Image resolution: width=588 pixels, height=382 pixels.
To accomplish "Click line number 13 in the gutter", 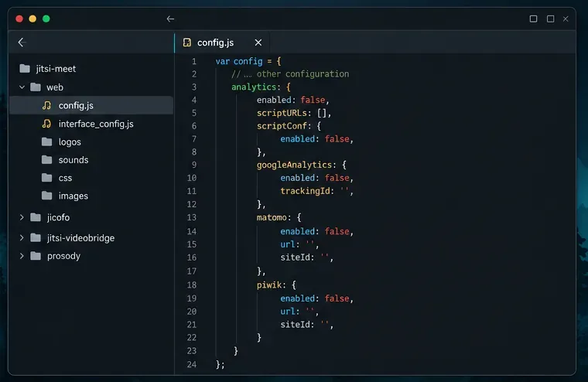I will [x=192, y=217].
